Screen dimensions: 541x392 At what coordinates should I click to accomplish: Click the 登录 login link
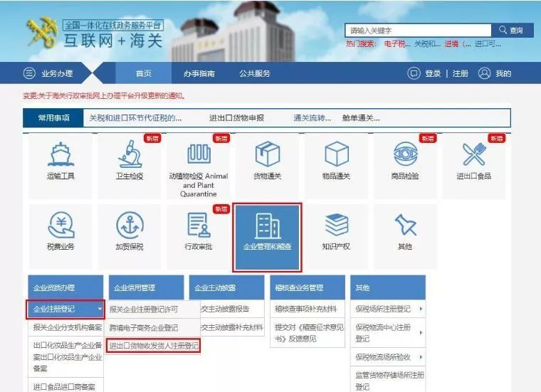click(433, 73)
